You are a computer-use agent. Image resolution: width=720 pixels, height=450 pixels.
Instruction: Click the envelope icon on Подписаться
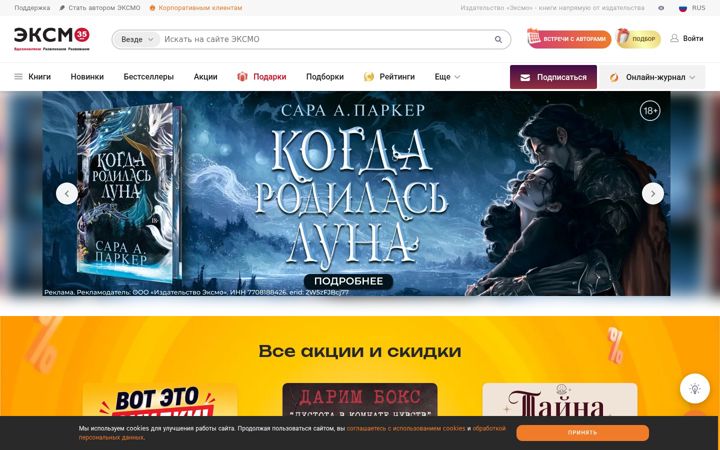coord(525,78)
